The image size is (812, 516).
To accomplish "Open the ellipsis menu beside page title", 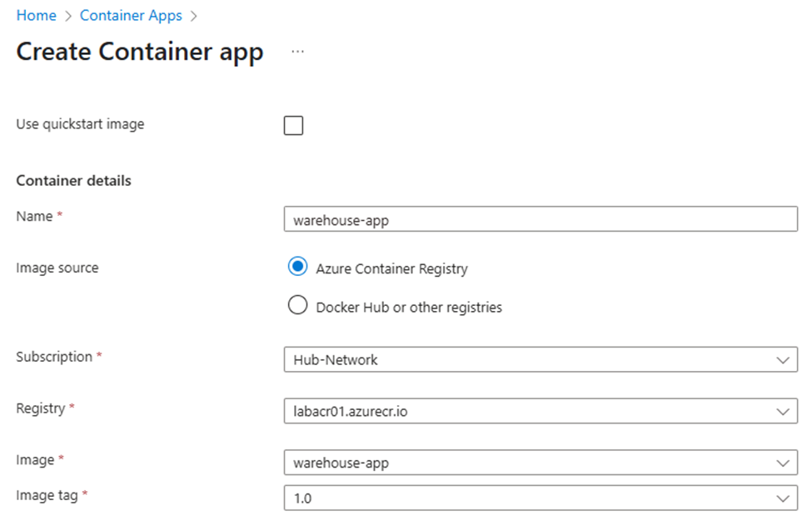I will coord(298,52).
